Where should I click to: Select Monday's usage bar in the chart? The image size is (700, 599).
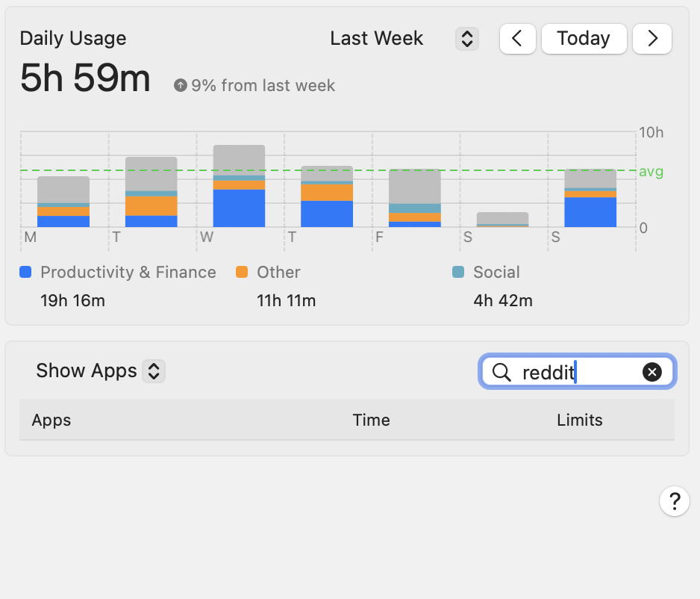63,202
